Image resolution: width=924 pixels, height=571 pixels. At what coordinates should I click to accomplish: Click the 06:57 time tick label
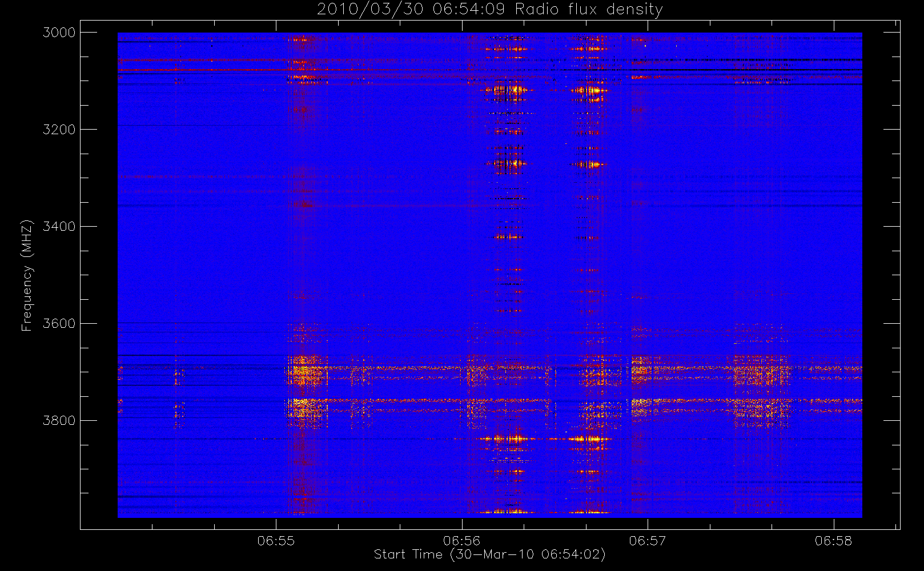point(648,541)
